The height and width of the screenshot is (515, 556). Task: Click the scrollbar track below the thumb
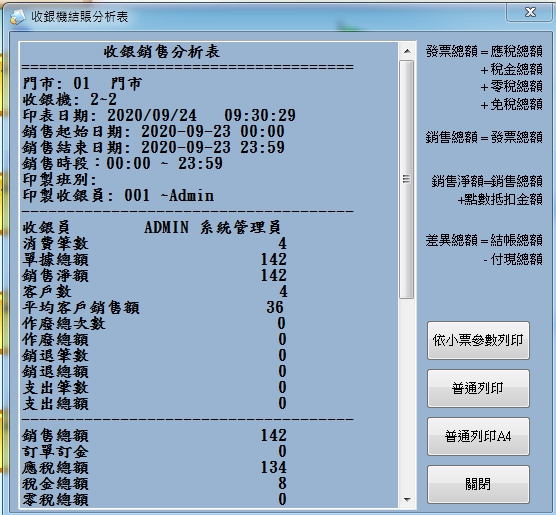click(407, 394)
